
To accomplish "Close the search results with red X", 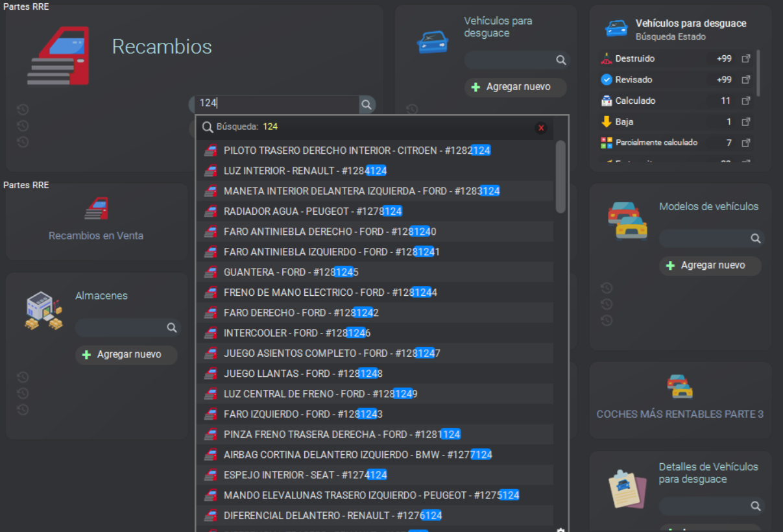I will click(541, 128).
